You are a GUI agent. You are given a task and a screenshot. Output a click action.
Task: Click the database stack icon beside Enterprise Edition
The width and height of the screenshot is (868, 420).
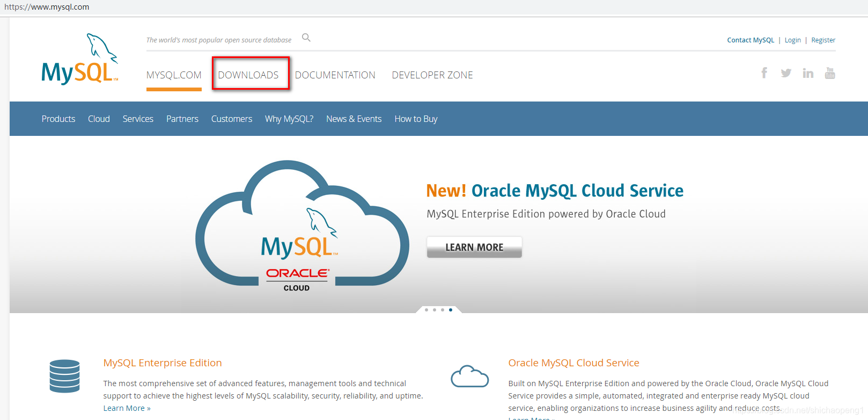point(65,376)
